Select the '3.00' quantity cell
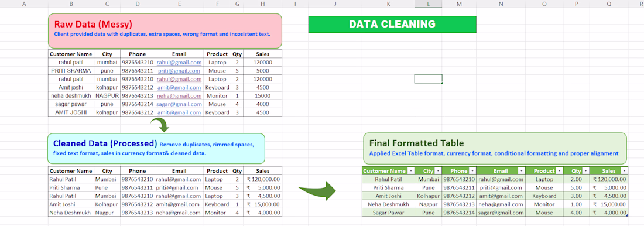 click(x=577, y=196)
